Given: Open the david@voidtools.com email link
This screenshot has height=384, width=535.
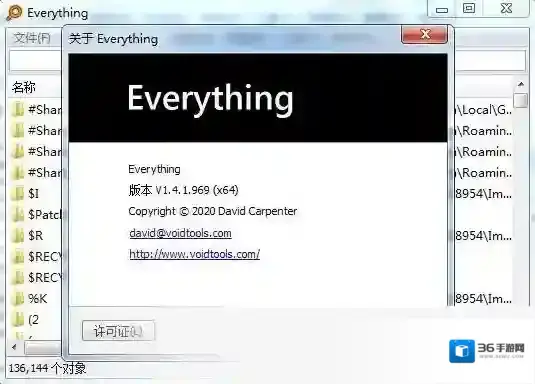Looking at the screenshot, I should click(180, 233).
